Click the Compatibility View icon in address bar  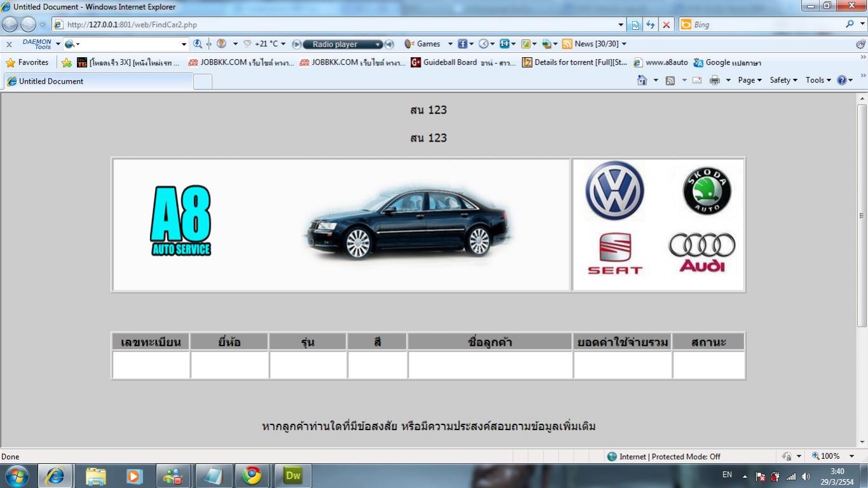click(x=635, y=25)
